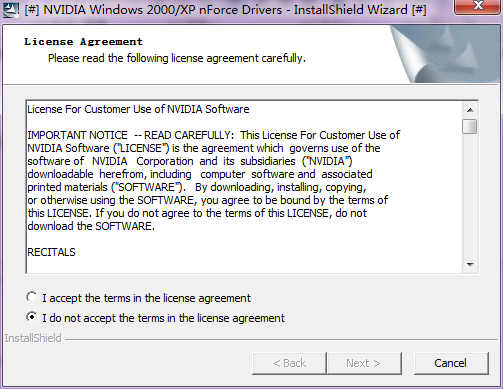Click the InstallShield label text
The image size is (503, 389).
(x=33, y=338)
